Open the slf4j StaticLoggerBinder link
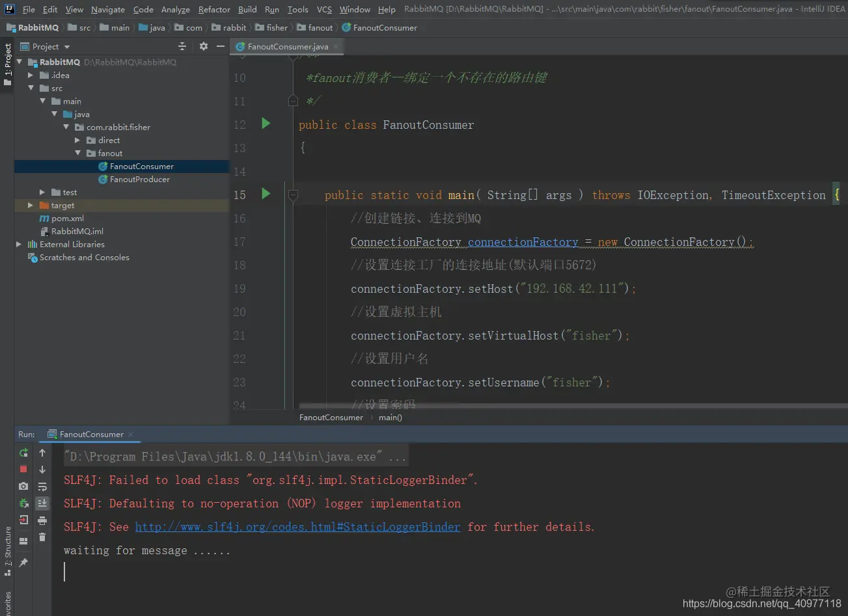The image size is (848, 616). click(297, 527)
